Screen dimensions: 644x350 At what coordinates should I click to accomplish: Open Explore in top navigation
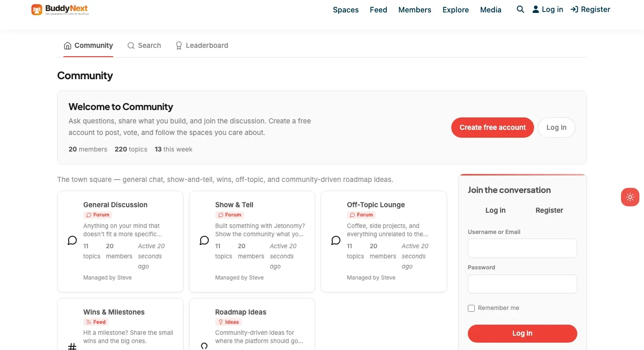coord(456,10)
